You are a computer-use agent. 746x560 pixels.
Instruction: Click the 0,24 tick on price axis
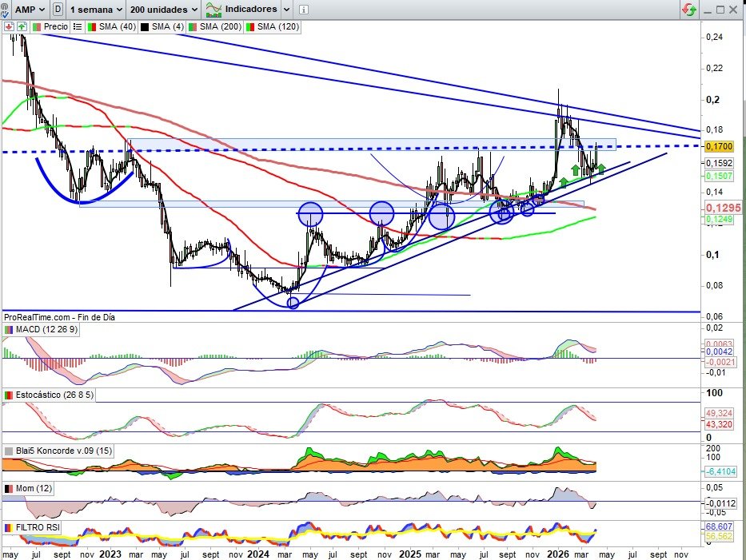[715, 37]
